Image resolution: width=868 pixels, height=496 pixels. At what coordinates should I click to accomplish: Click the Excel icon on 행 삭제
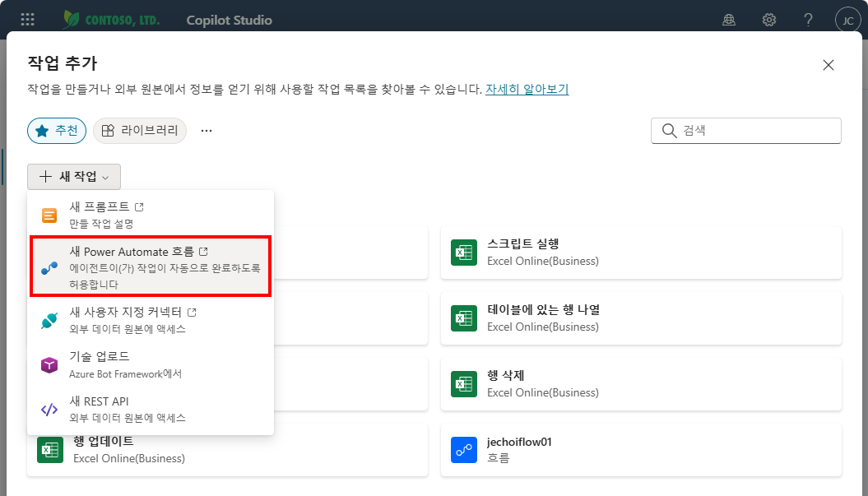point(464,384)
